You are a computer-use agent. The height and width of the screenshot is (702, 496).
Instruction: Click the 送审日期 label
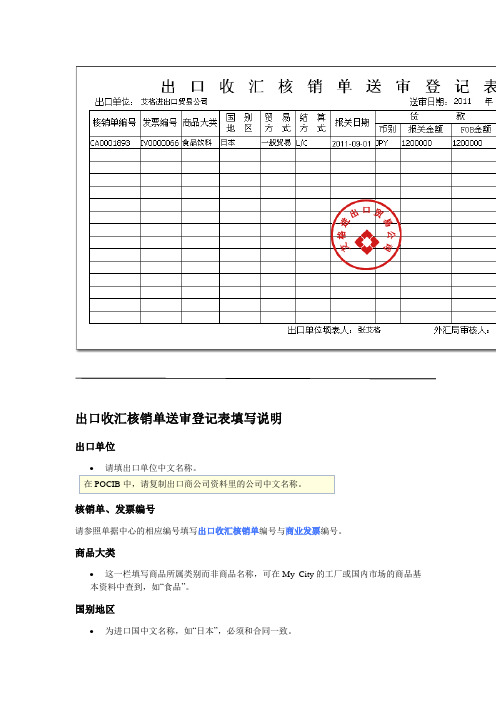tap(428, 102)
